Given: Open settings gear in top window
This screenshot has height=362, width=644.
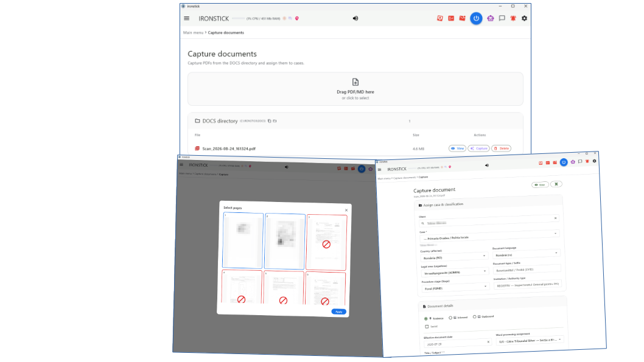Looking at the screenshot, I should click(x=525, y=18).
